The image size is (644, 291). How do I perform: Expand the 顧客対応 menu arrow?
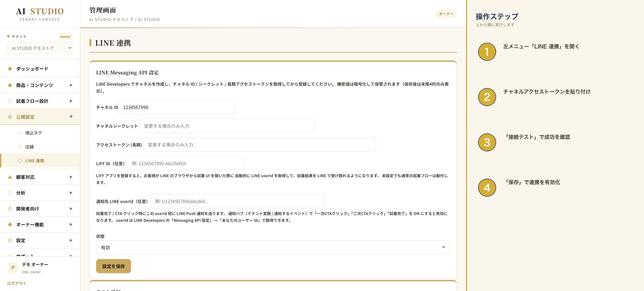click(x=71, y=177)
